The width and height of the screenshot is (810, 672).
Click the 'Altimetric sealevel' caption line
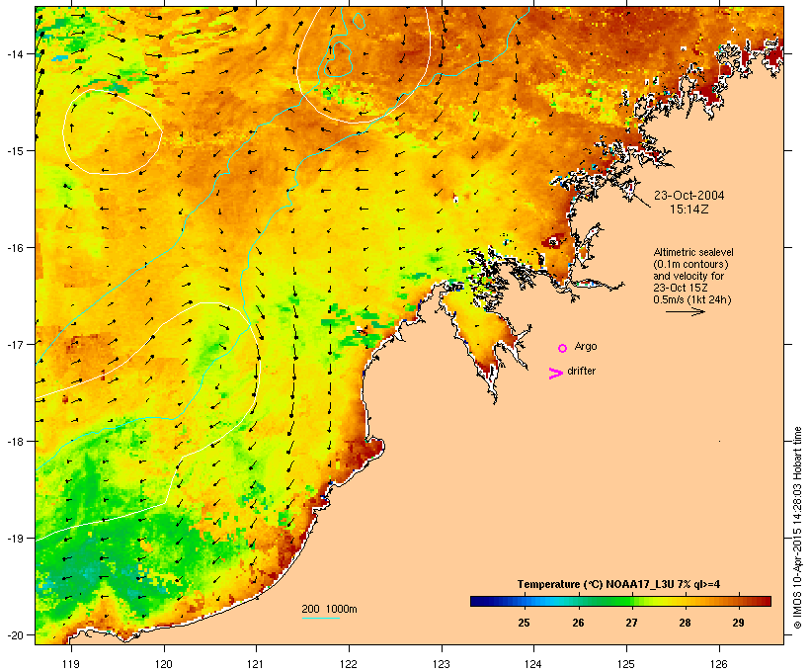pyautogui.click(x=693, y=252)
